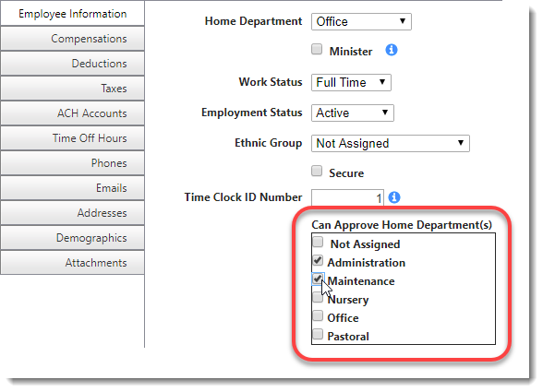The image size is (543, 392).
Task: Select the Time Off Hours tab
Action: [72, 138]
